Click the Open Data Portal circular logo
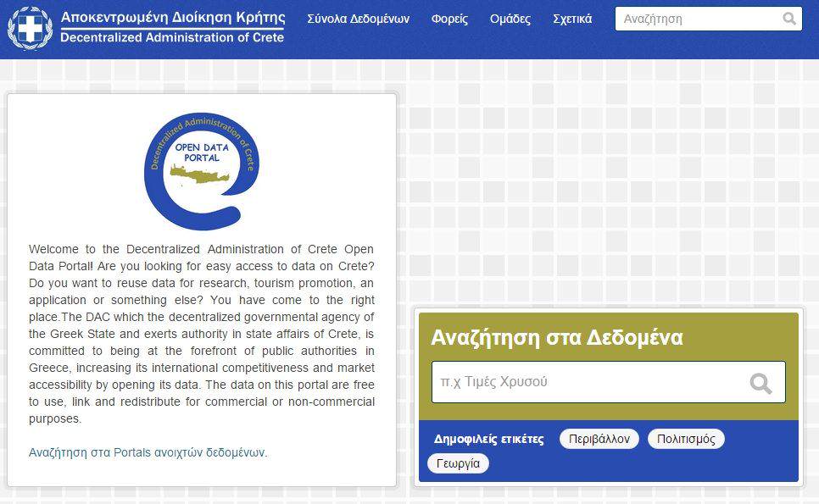The height and width of the screenshot is (504, 819). [201, 170]
